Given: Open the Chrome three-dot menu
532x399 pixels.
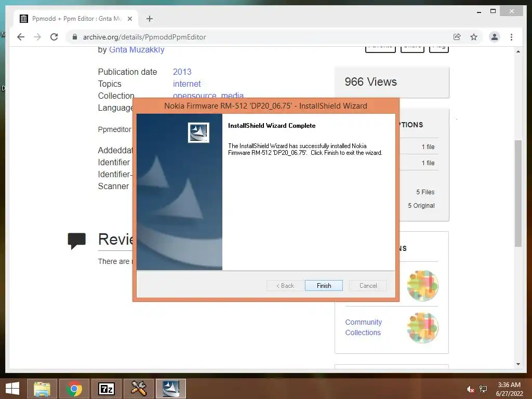Looking at the screenshot, I should point(511,37).
